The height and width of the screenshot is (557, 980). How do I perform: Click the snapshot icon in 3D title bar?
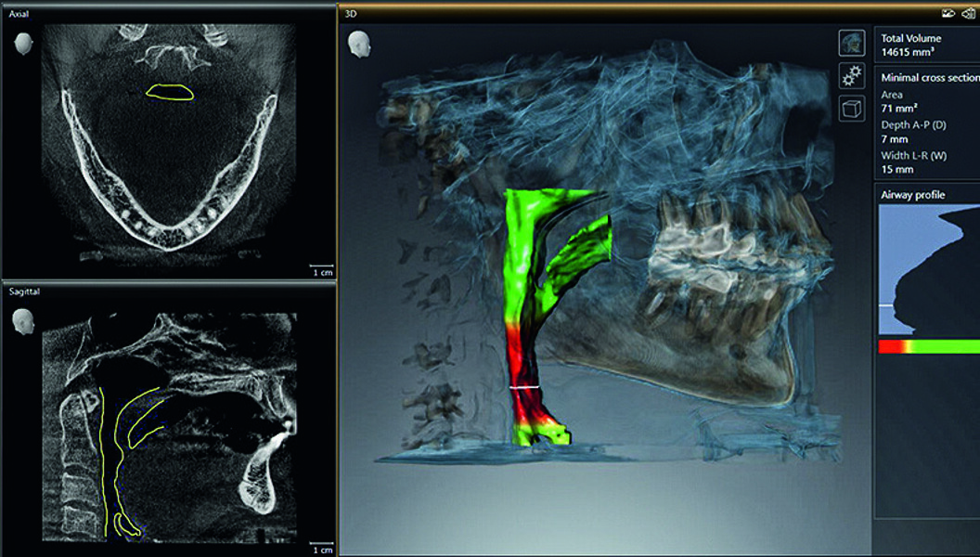[x=948, y=14]
